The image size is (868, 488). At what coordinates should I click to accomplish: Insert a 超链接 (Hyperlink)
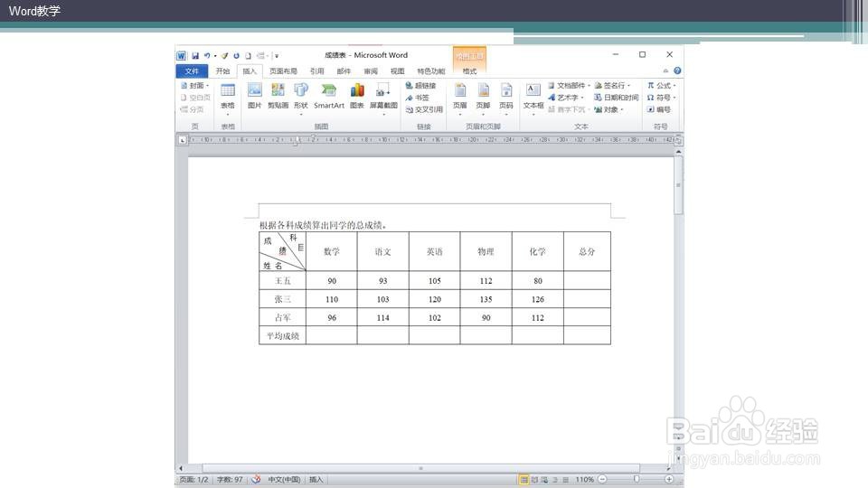tap(420, 86)
